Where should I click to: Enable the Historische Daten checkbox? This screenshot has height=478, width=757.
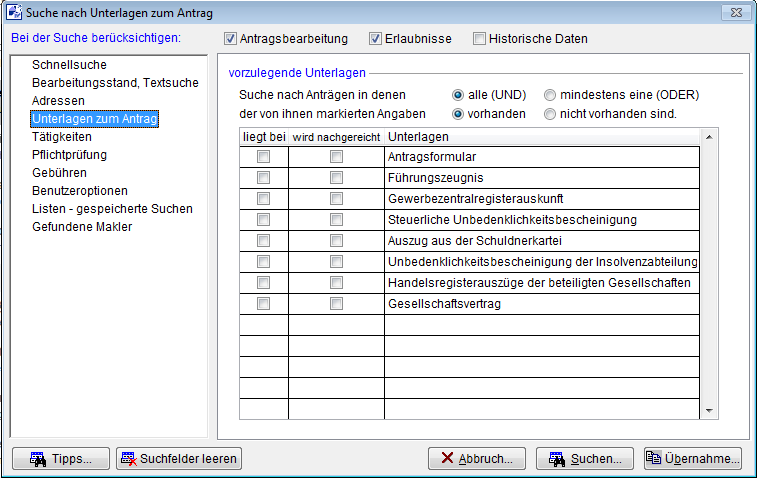pos(479,39)
